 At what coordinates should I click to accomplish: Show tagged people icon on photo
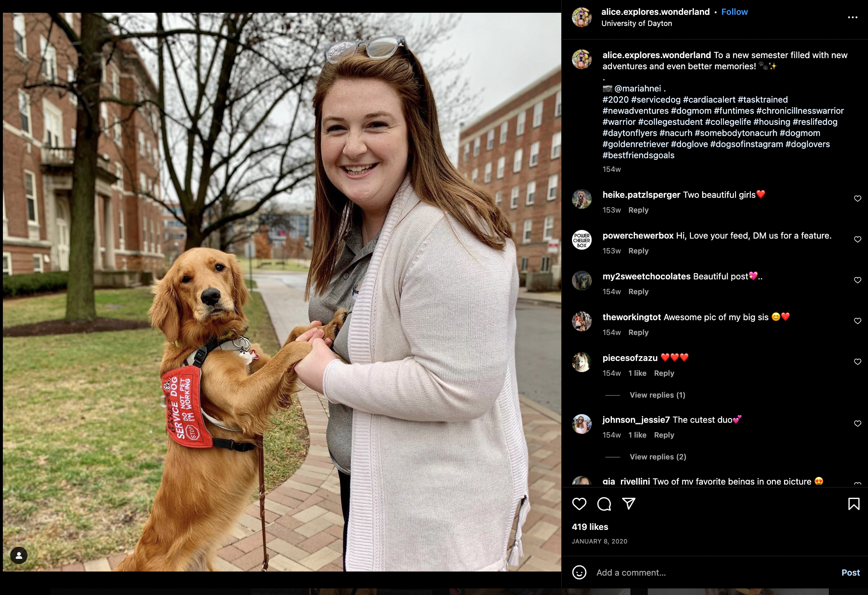19,555
